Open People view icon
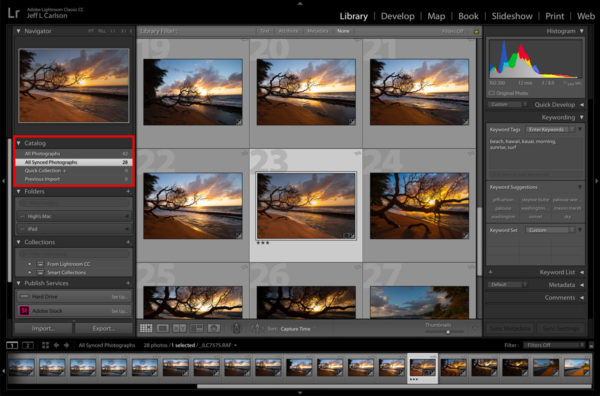 point(214,328)
